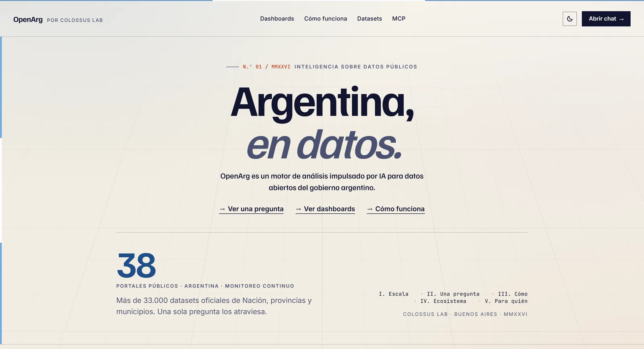
Task: Click the 'en datos.' italic heading
Action: click(x=324, y=145)
